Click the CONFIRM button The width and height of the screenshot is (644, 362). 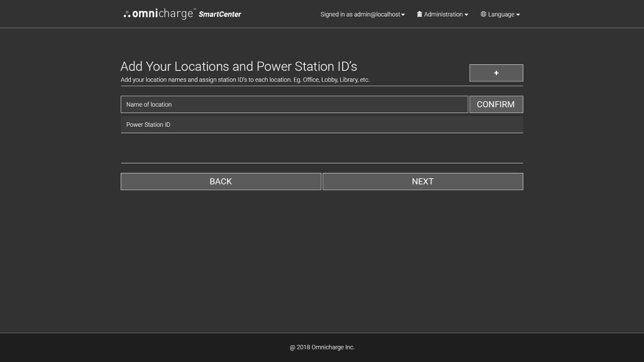tap(496, 104)
